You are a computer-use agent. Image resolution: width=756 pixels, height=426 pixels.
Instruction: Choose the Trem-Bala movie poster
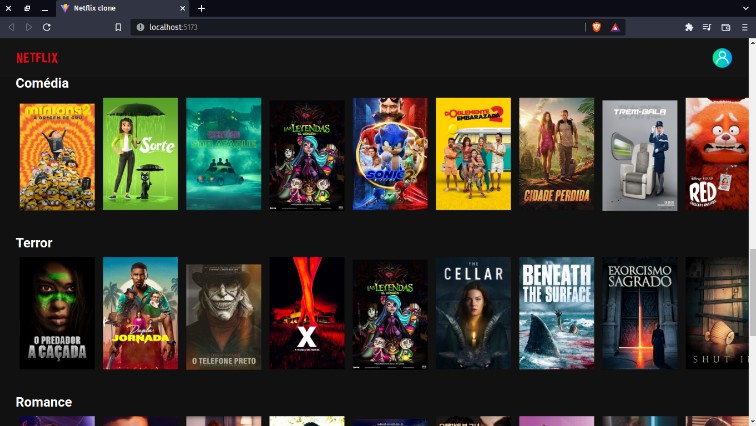click(x=639, y=154)
